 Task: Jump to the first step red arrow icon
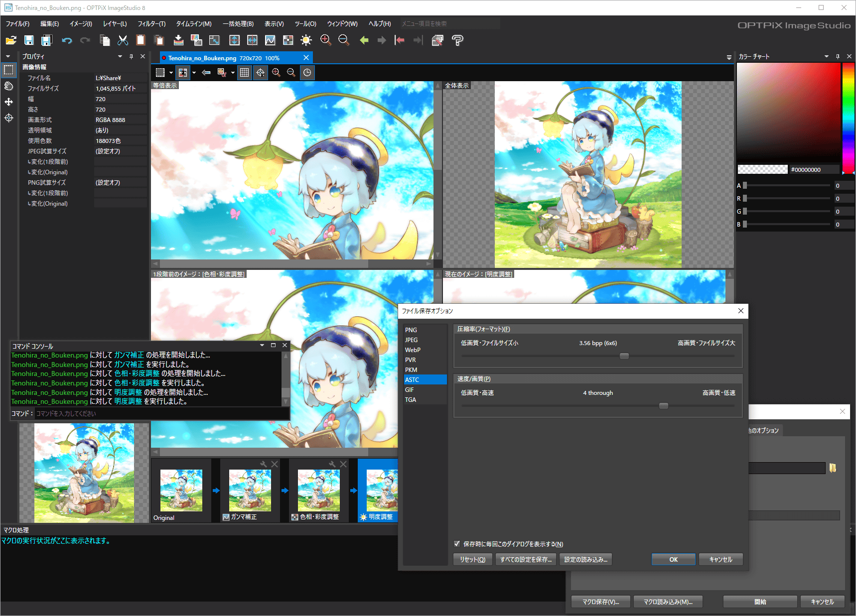click(x=400, y=40)
